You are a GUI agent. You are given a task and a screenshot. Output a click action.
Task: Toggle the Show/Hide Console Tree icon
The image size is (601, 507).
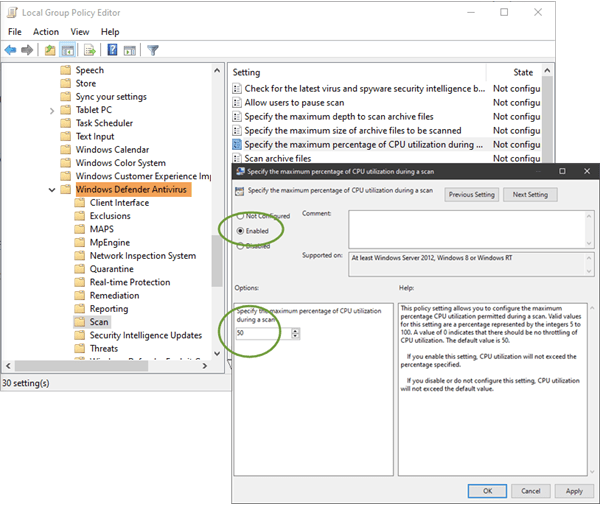tap(68, 50)
